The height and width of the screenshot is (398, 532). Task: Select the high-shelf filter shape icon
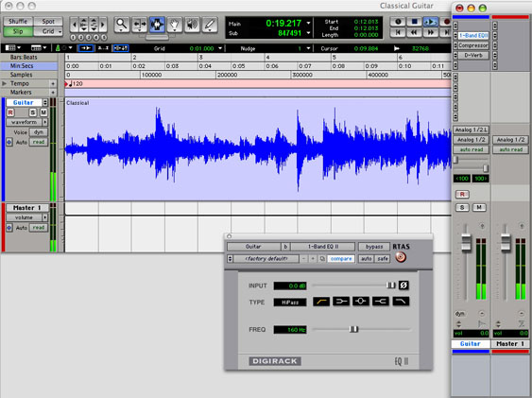click(x=381, y=301)
